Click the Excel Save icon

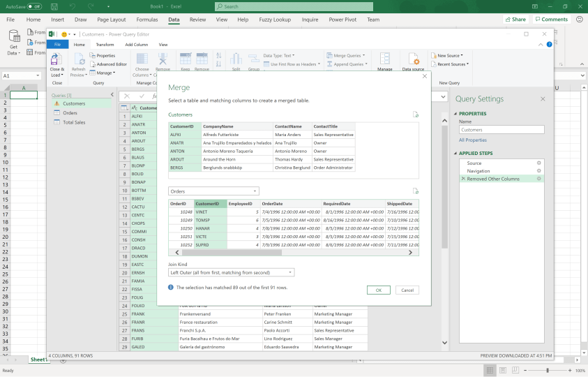tap(54, 6)
